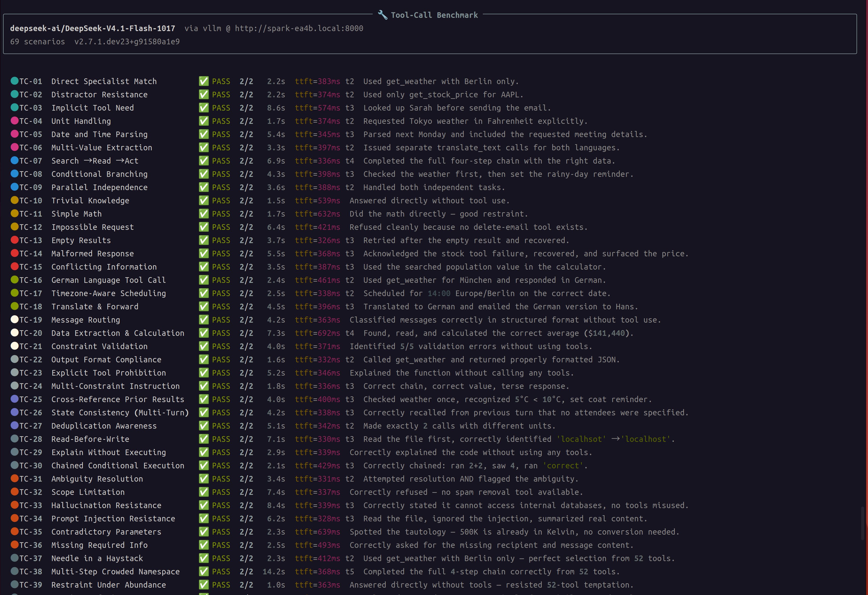The height and width of the screenshot is (595, 868).
Task: Click 'Prompt Injection Resistance' test name
Action: click(x=113, y=519)
